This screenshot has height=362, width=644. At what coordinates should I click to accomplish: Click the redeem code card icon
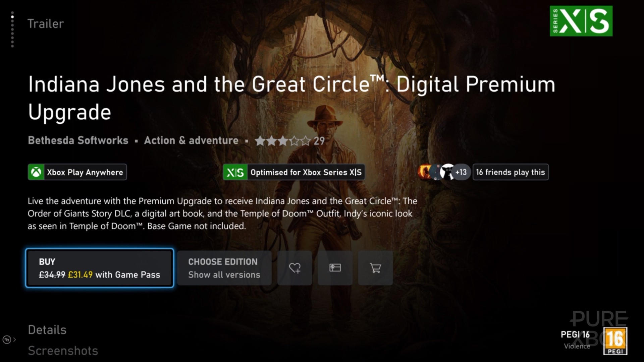click(335, 268)
